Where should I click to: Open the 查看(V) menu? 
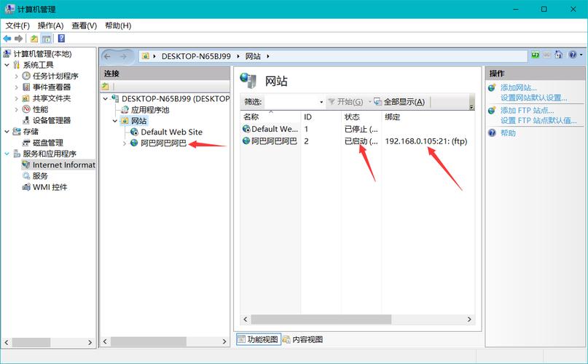pos(83,25)
